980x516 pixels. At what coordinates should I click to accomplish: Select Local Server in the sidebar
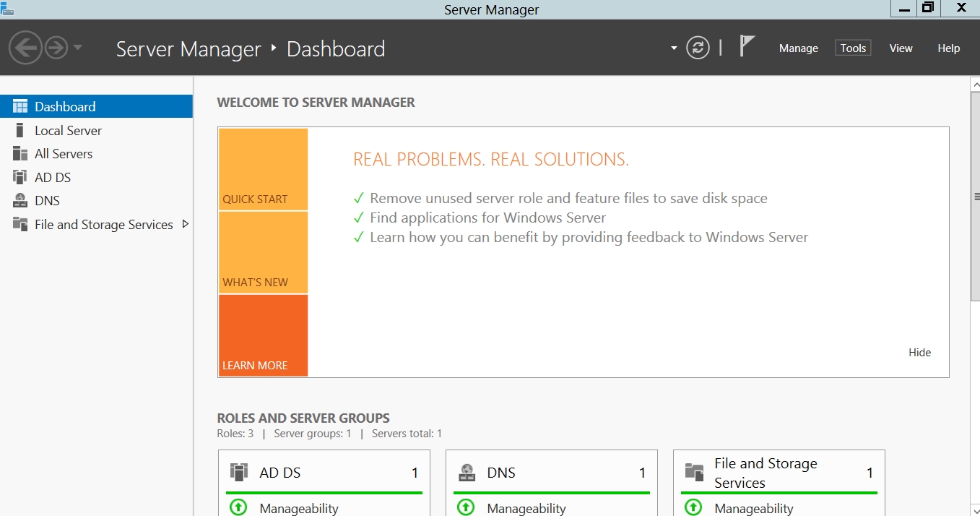point(68,131)
